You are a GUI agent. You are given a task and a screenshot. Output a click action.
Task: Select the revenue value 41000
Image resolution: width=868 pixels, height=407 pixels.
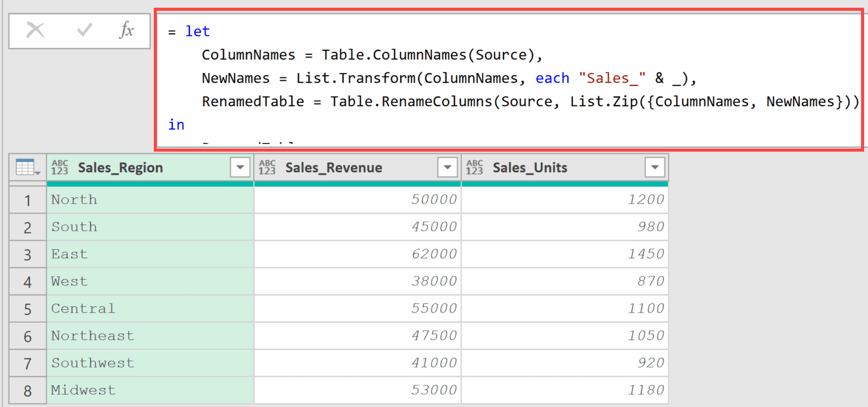tap(358, 363)
